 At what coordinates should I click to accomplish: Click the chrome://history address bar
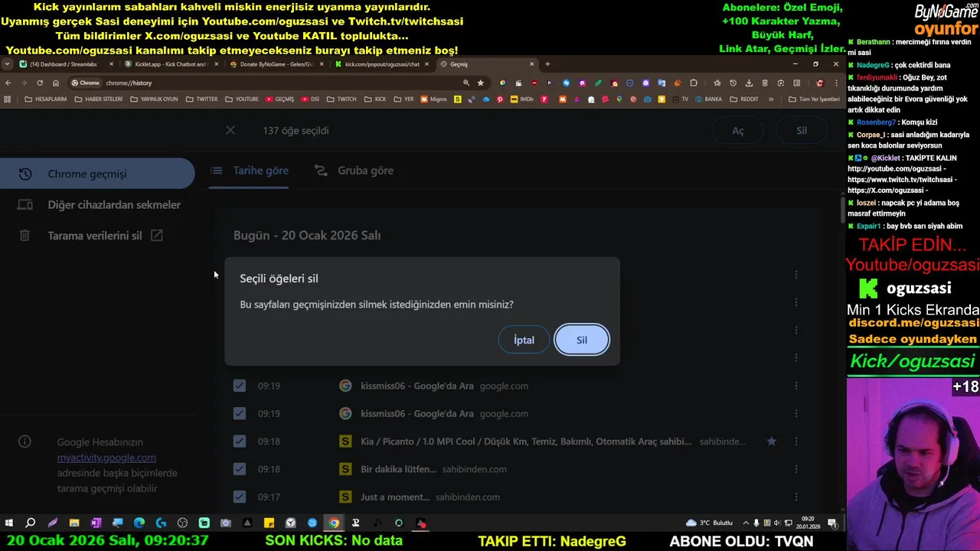(278, 83)
